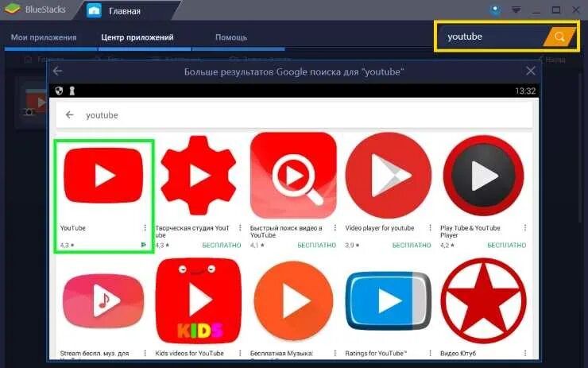Click БЕСПЛАТНО under Творческая студия YouTube

(x=222, y=246)
